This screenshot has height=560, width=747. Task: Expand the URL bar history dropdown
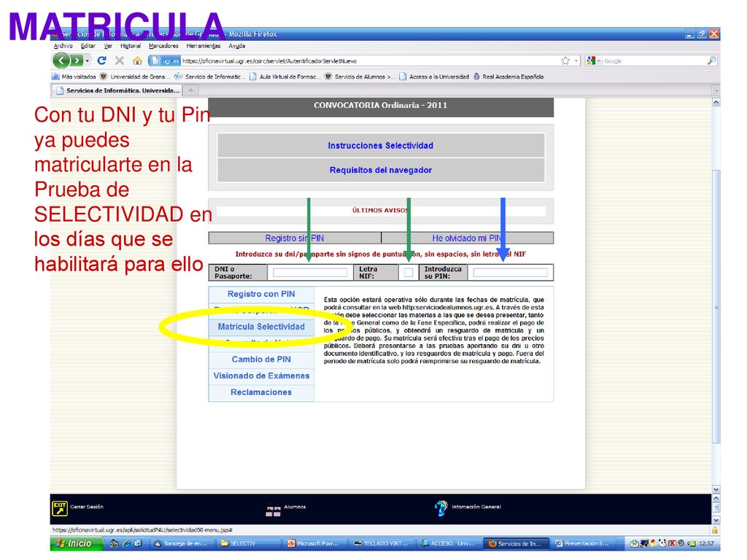[x=576, y=61]
